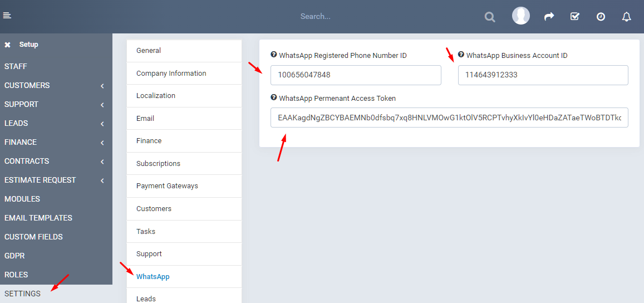The image size is (644, 303).
Task: Click the WhatsApp Business Account ID field
Action: click(x=543, y=75)
